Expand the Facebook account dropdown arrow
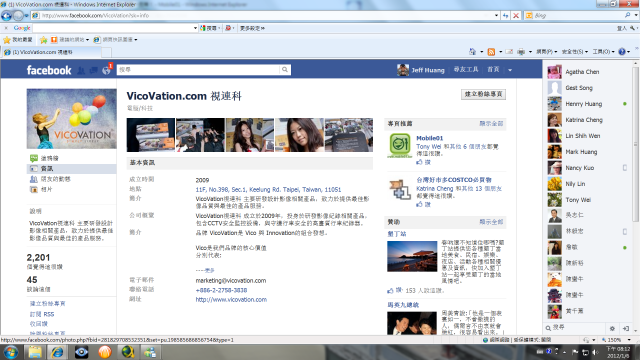This screenshot has width=640, height=360. tap(510, 70)
